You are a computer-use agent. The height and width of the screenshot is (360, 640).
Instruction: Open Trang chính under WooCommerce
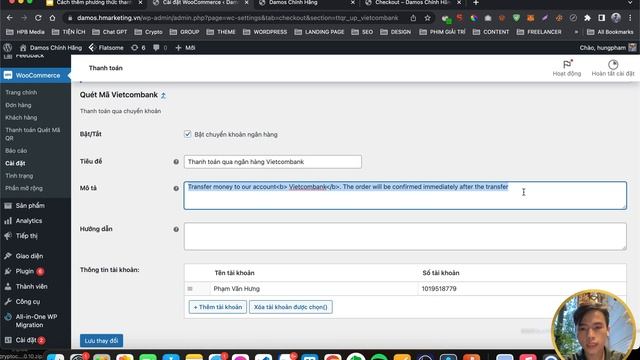(21, 92)
